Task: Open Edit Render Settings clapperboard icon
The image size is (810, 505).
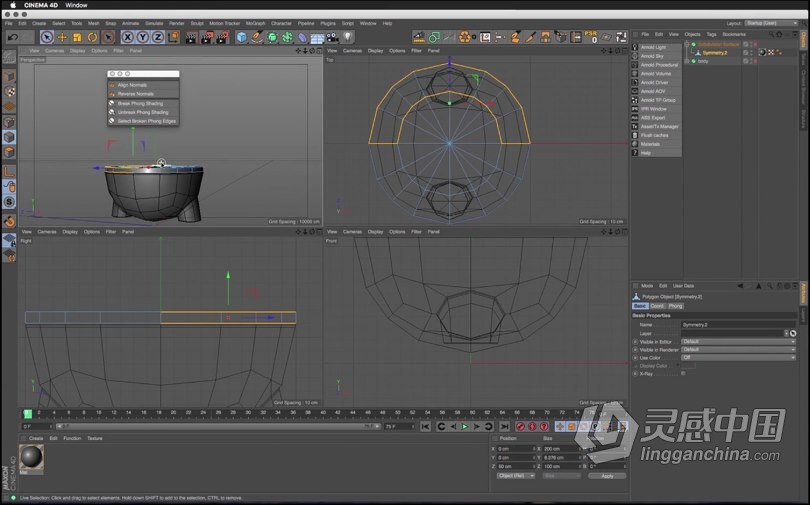Action: (223, 37)
